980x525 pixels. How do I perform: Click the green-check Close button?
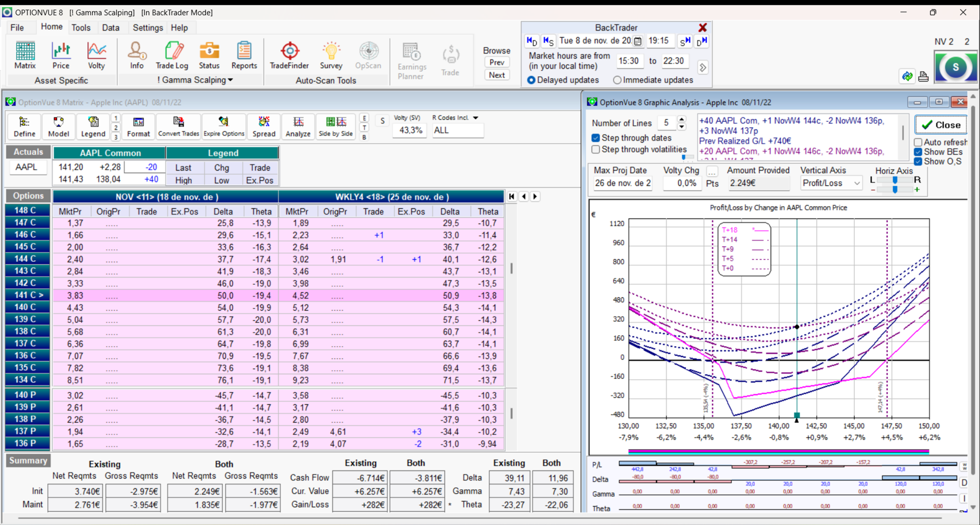click(941, 125)
